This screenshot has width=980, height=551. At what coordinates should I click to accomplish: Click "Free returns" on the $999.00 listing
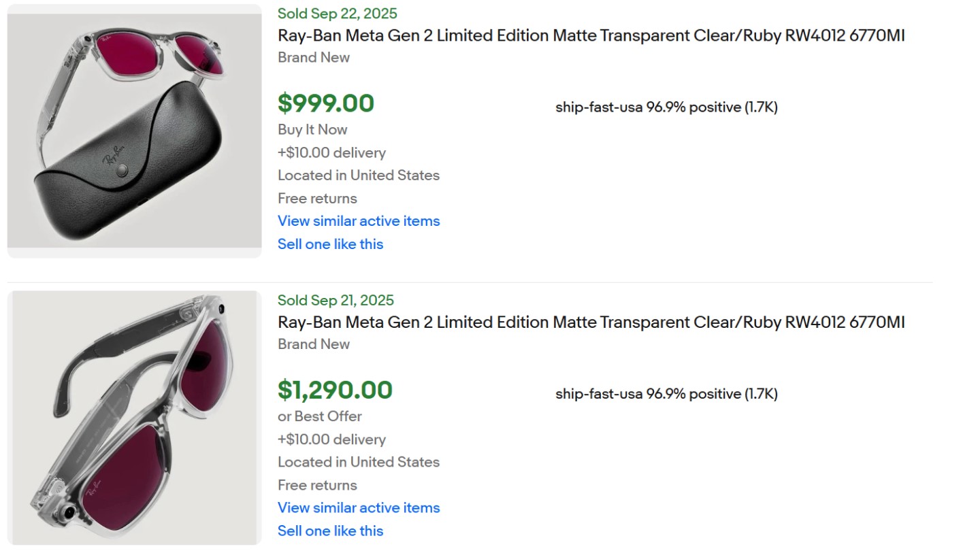click(x=317, y=199)
